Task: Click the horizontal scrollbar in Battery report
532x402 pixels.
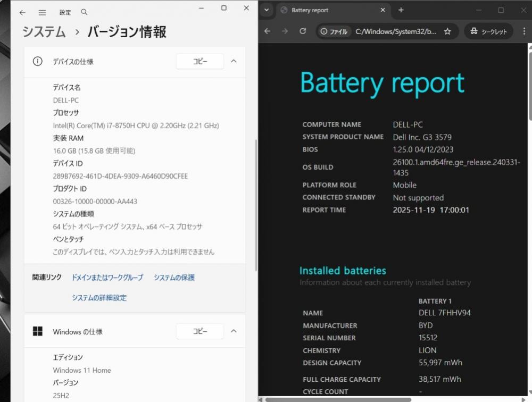Action: [x=338, y=399]
